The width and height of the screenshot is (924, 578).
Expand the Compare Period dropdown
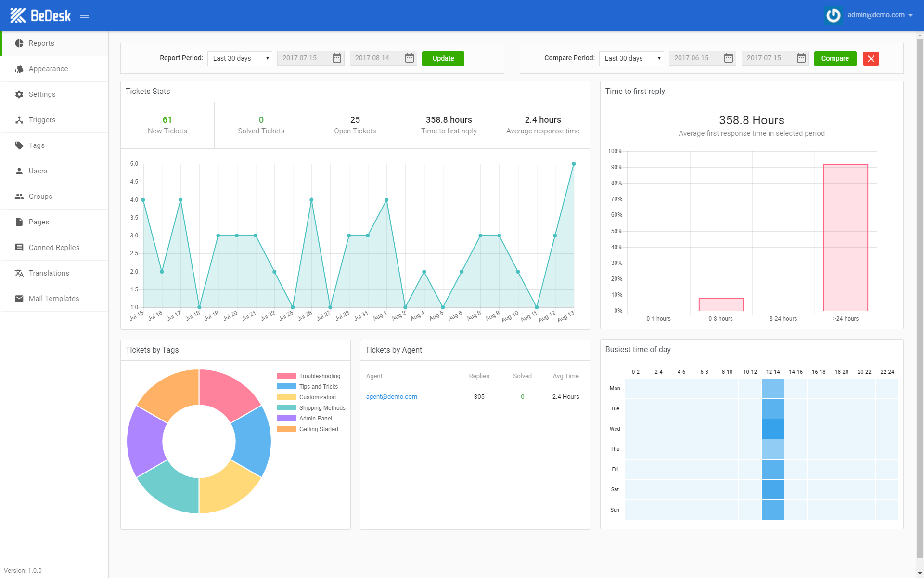pyautogui.click(x=631, y=58)
